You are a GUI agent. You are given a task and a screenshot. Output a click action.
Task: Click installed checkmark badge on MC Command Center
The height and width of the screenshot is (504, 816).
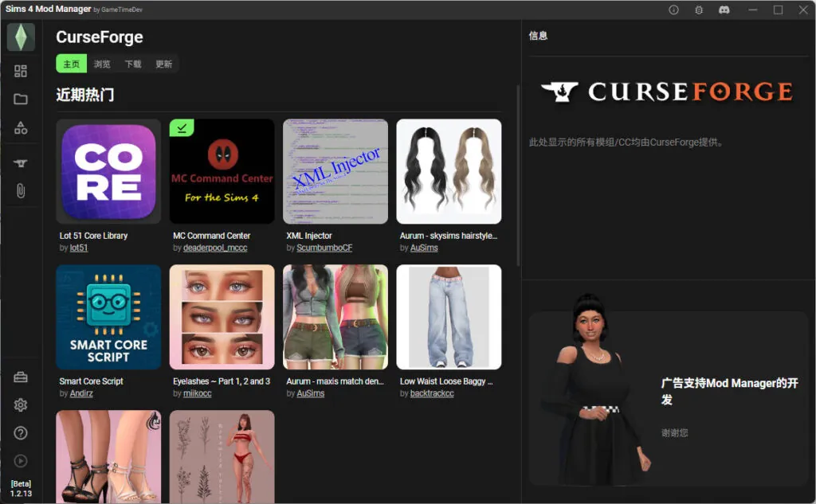point(182,127)
